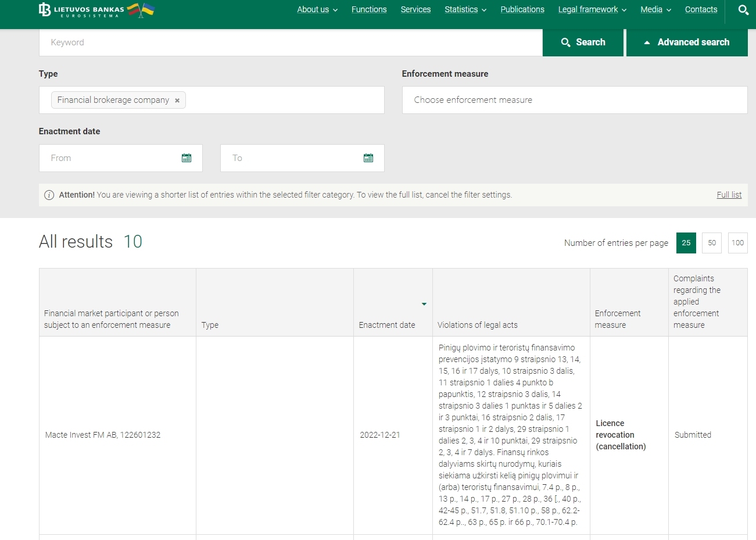
Task: Go to the Publications page
Action: [522, 10]
